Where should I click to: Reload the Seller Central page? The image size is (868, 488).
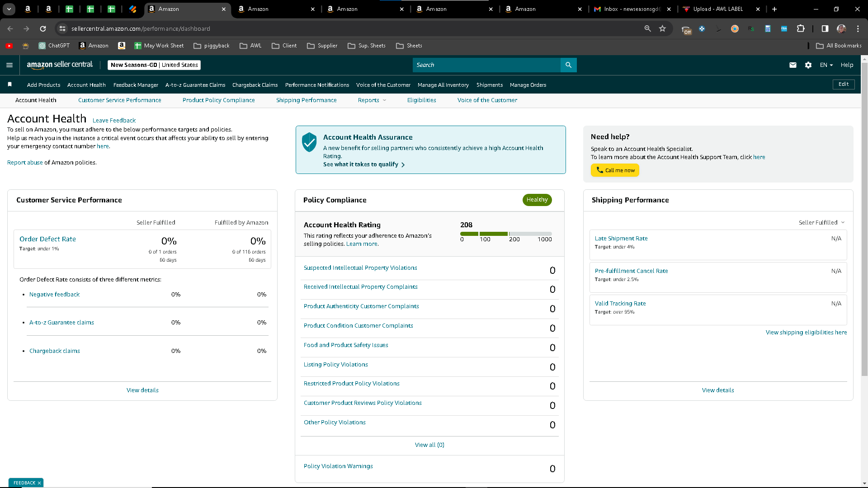click(x=43, y=28)
